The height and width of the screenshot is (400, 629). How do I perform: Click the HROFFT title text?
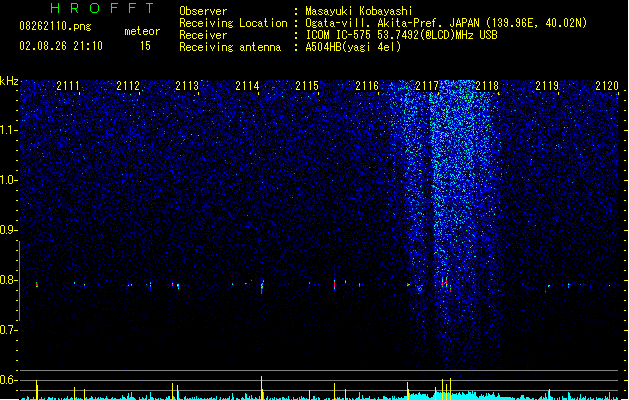(x=102, y=8)
